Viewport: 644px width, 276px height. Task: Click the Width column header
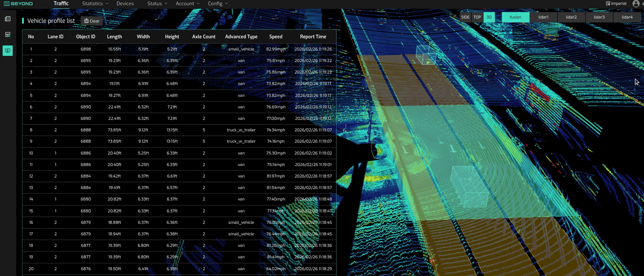143,37
